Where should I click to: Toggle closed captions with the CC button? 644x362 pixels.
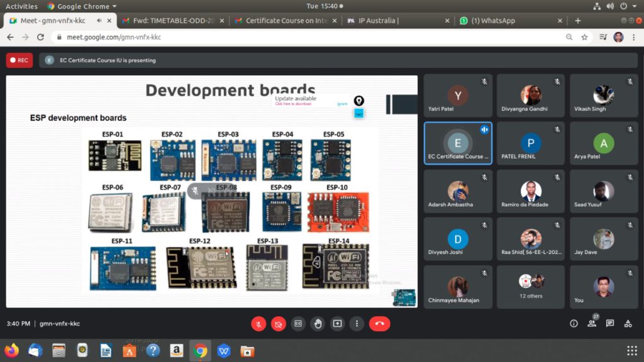(x=298, y=324)
